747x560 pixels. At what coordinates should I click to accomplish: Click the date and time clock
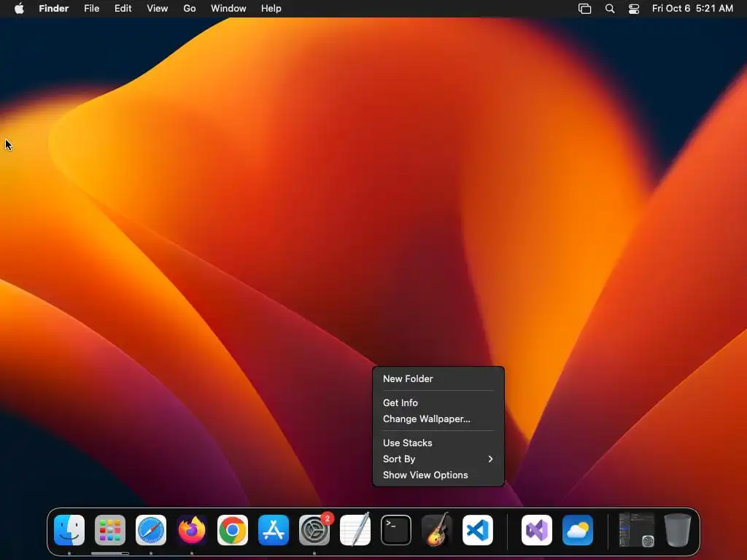coord(692,9)
